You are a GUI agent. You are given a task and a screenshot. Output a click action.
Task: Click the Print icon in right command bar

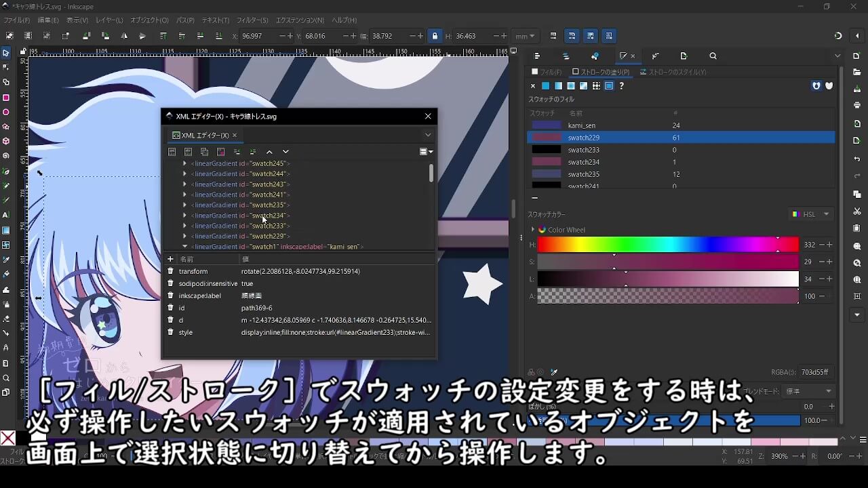pos(857,105)
